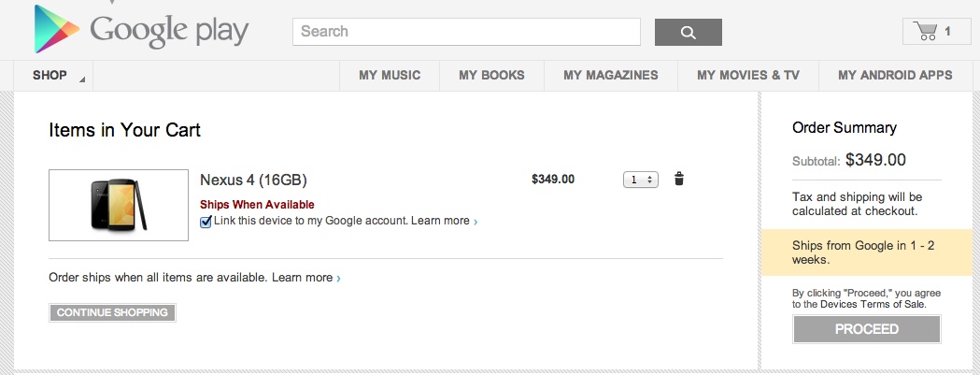Go to My Music tab
This screenshot has width=980, height=375.
tap(390, 76)
